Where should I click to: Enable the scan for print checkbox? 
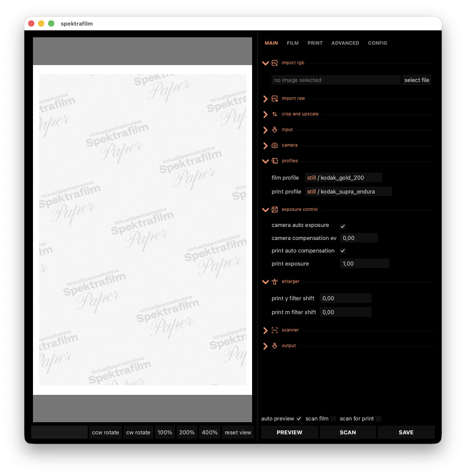(378, 419)
